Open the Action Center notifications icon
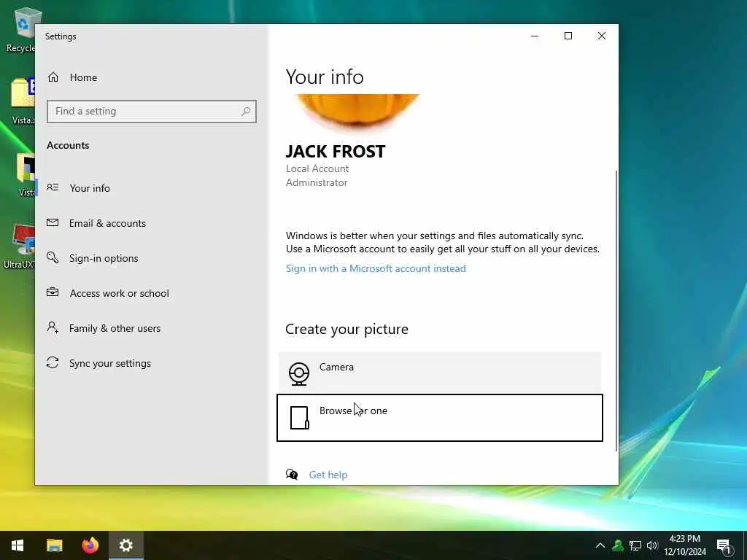 (723, 545)
